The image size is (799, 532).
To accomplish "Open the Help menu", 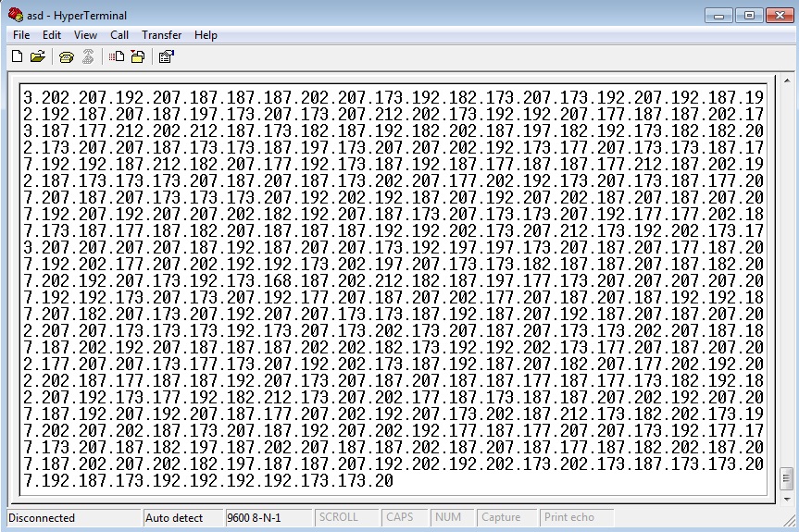I will click(206, 35).
